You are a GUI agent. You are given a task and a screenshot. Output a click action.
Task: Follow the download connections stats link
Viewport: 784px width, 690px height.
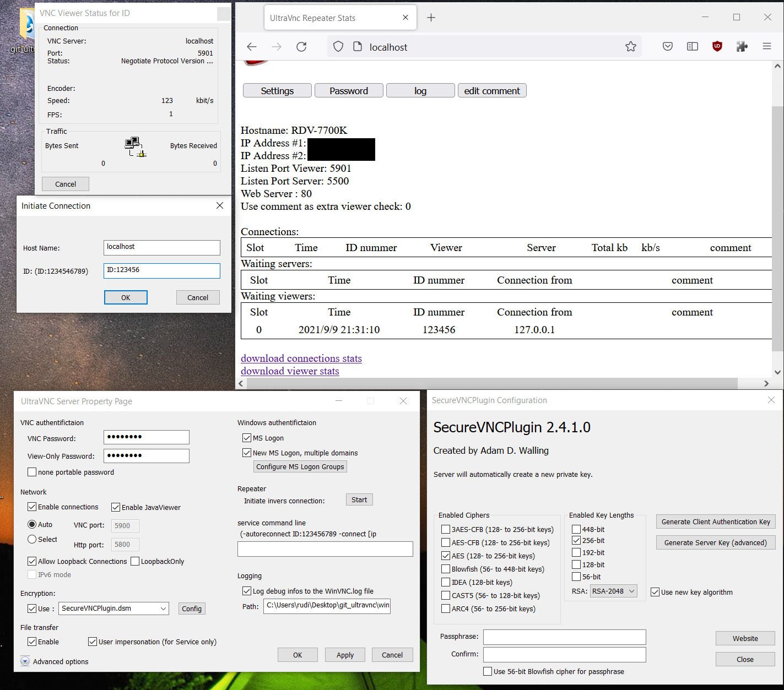coord(301,358)
